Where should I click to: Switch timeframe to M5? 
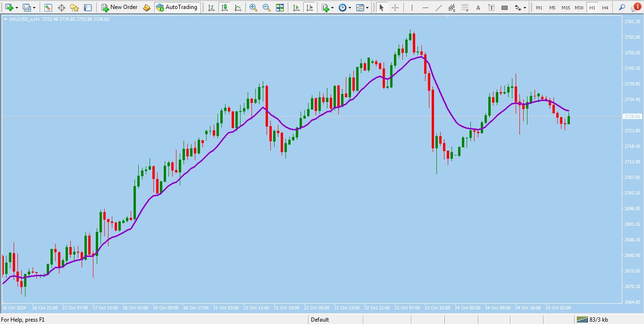[x=552, y=8]
